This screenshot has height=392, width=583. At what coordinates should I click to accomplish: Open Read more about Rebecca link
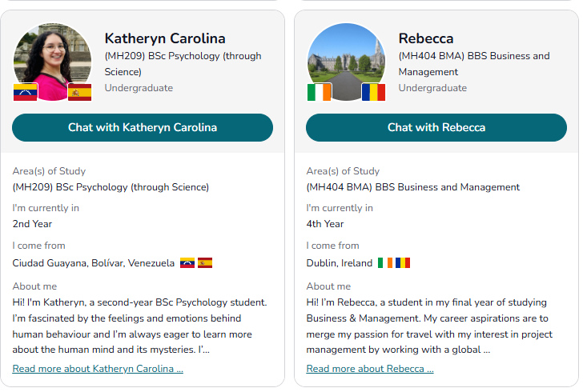(x=370, y=369)
